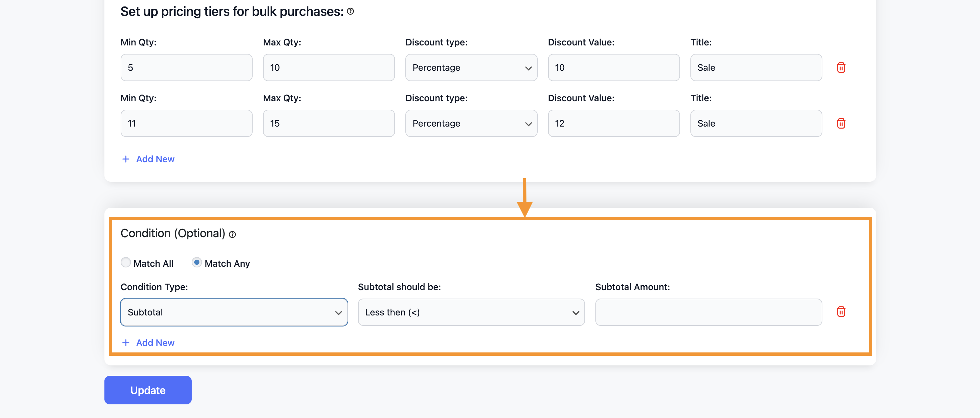Click the plus icon to add new condition
Viewport: 980px width, 418px height.
point(125,342)
